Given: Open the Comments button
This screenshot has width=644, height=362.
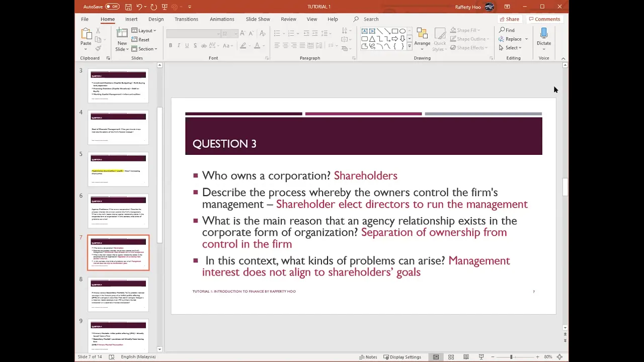Looking at the screenshot, I should coord(544,19).
